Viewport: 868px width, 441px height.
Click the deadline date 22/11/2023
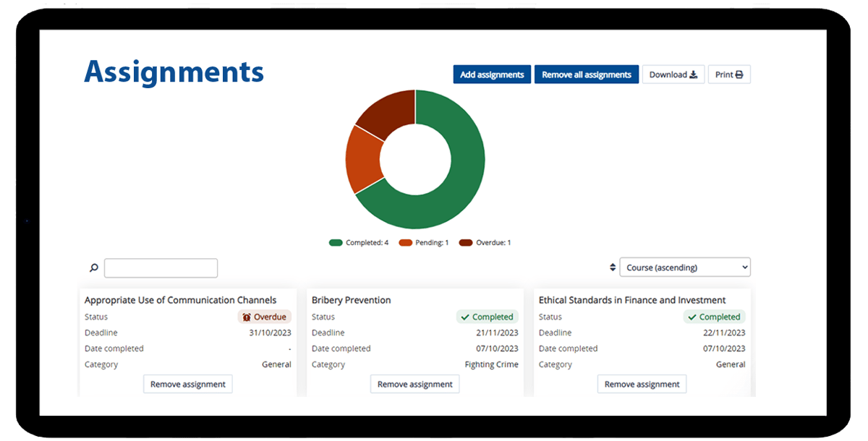(725, 333)
